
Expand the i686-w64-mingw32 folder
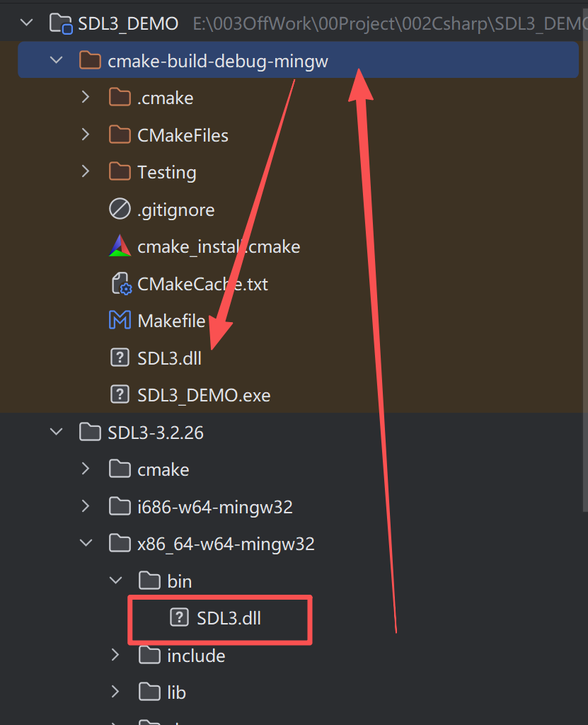point(86,506)
